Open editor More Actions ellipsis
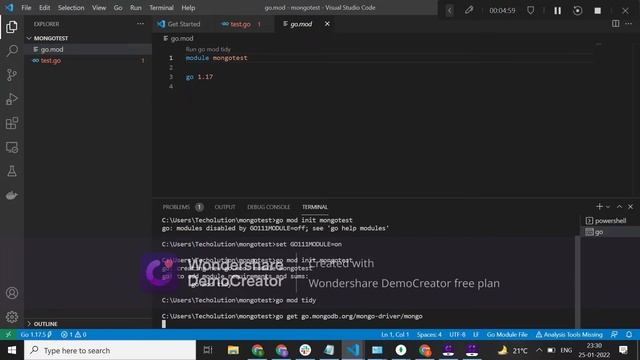 (629, 24)
